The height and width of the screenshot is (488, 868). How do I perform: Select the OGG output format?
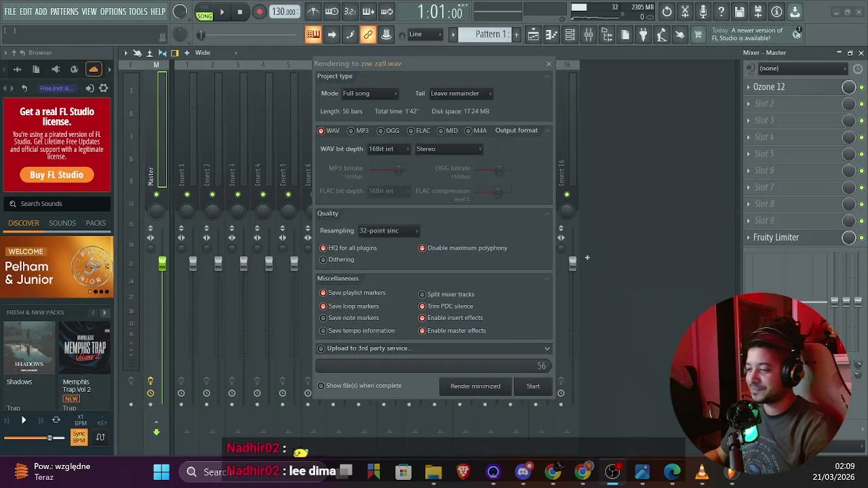389,131
